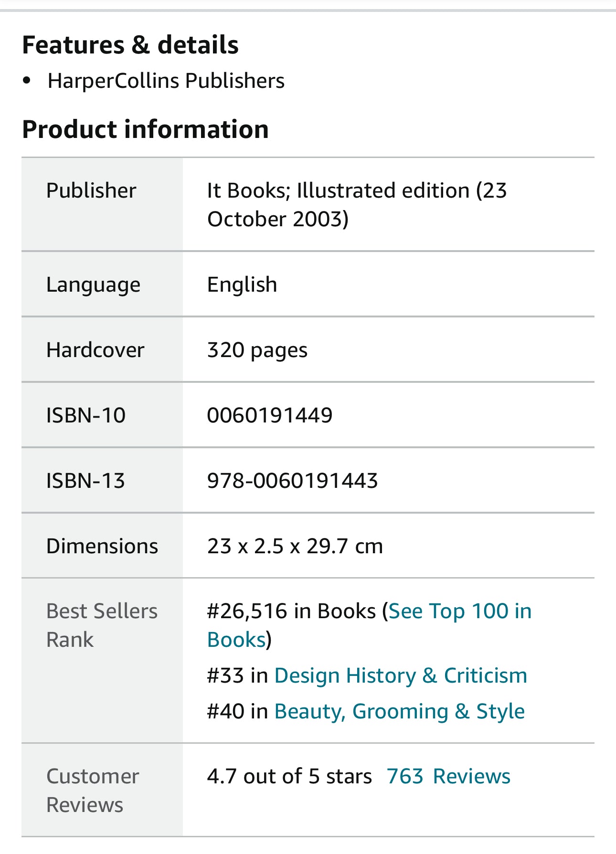Click the Dimensions value 23 x 2.5 x 29.7 cm
The height and width of the screenshot is (854, 616).
(295, 546)
